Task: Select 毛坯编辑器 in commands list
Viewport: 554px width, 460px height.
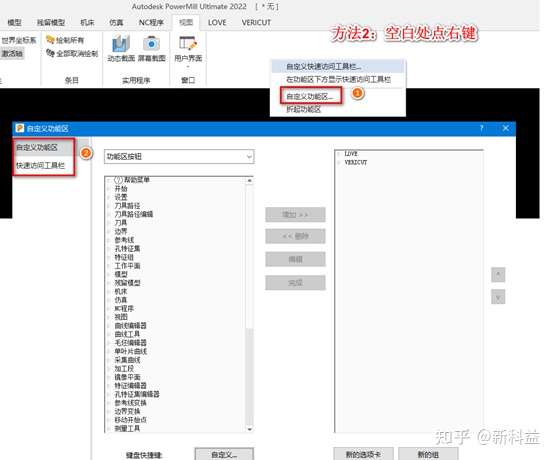Action: (130, 343)
